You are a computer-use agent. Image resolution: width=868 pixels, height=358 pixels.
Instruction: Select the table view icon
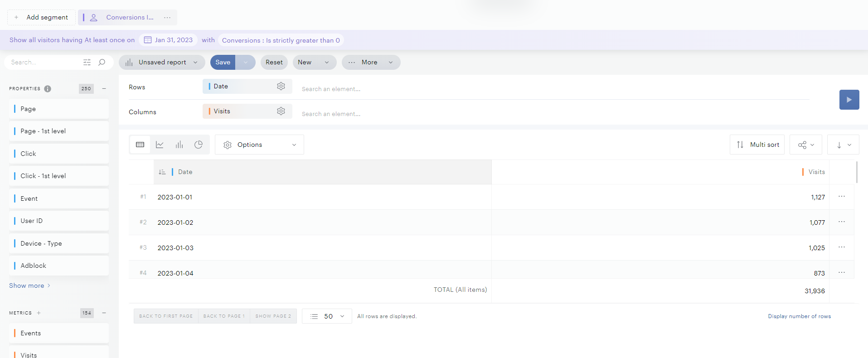click(x=140, y=145)
